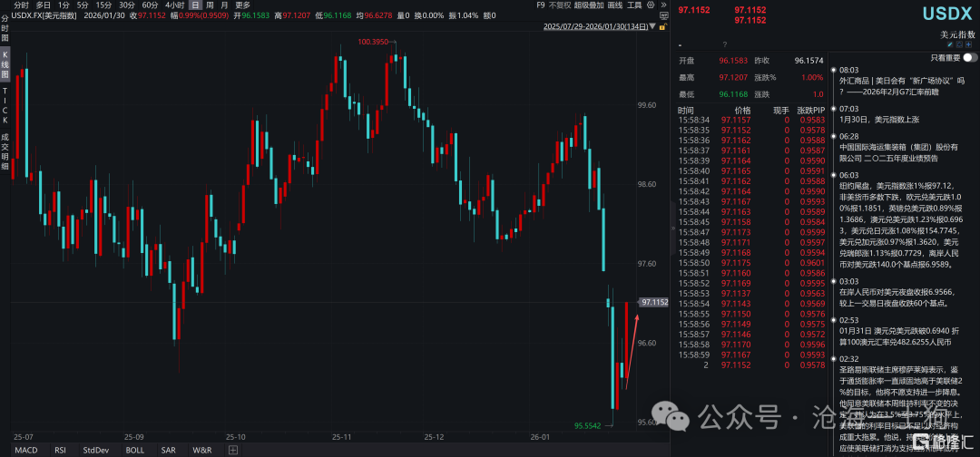The width and height of the screenshot is (980, 457).
Task: Open the 画线 drawing tools
Action: pyautogui.click(x=615, y=5)
